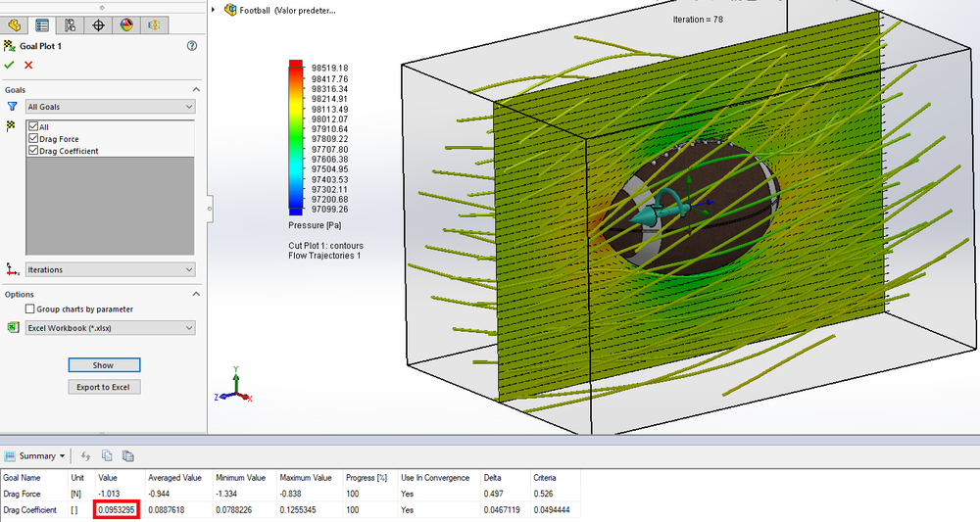Accept Goal Plot 1 with green checkmark
The height and width of the screenshot is (522, 980).
coord(9,65)
